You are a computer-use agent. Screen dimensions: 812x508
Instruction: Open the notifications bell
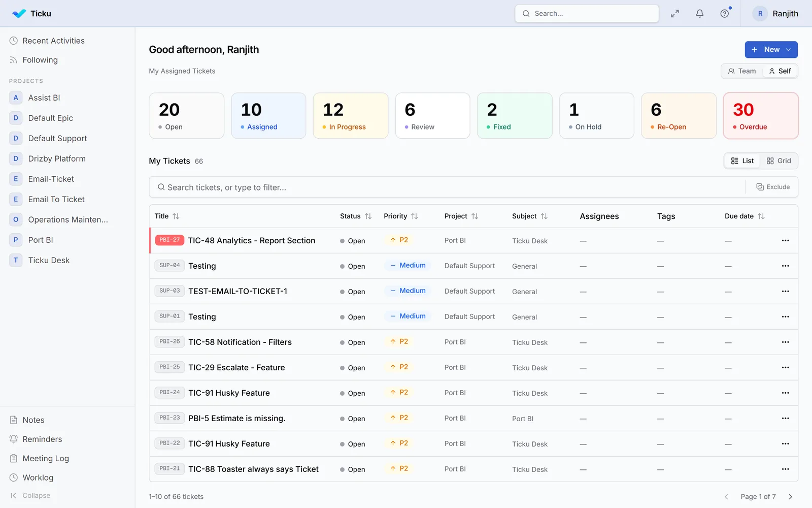(x=700, y=14)
